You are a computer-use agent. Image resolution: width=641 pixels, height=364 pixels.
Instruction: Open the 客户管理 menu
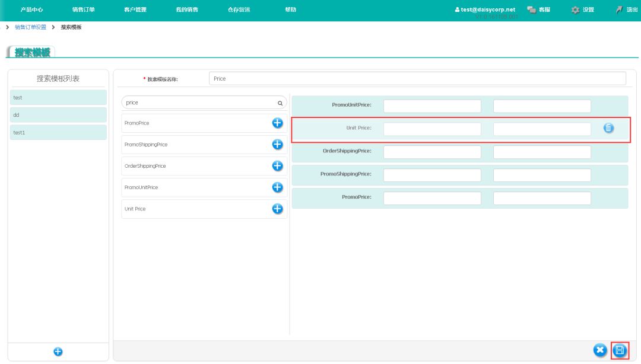135,9
